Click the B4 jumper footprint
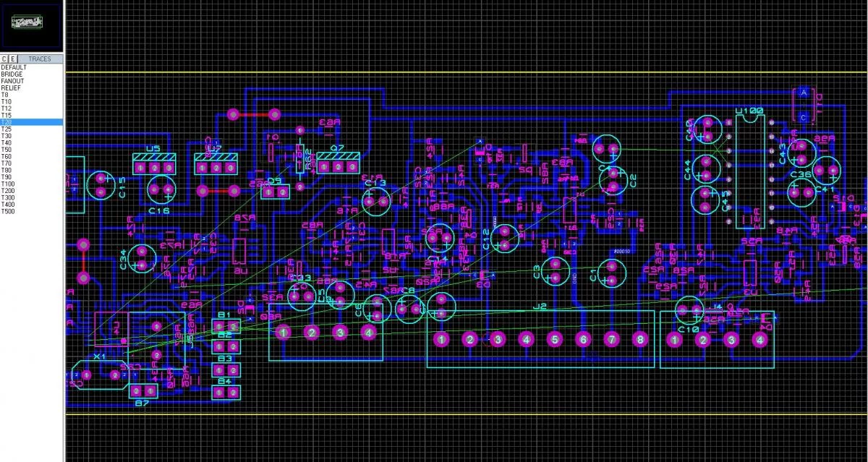The width and height of the screenshot is (868, 462). (226, 392)
